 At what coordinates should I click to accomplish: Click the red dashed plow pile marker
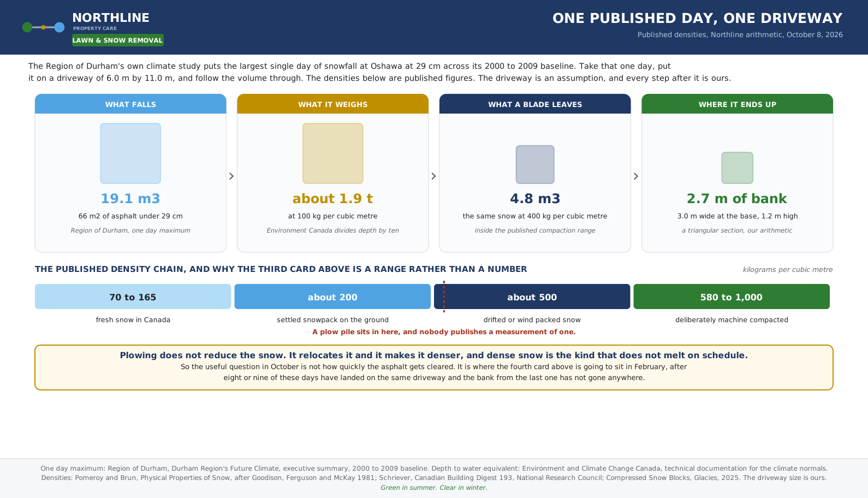(x=444, y=297)
